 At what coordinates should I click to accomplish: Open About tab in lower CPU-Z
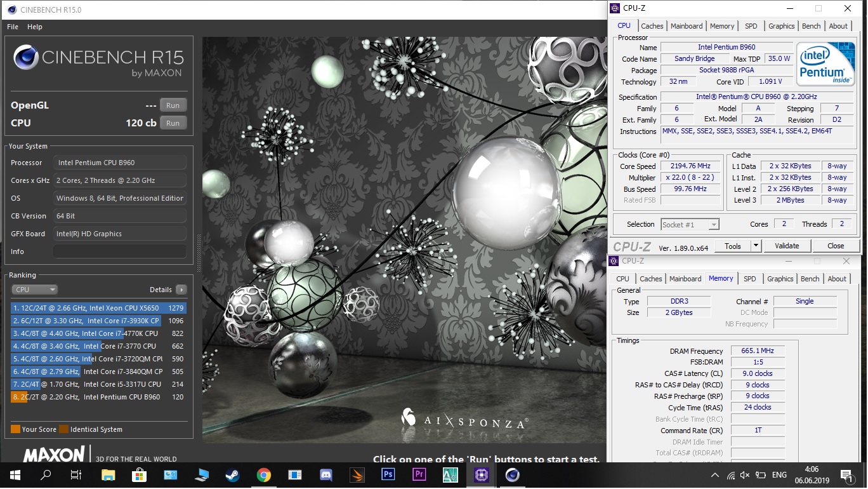click(x=837, y=279)
